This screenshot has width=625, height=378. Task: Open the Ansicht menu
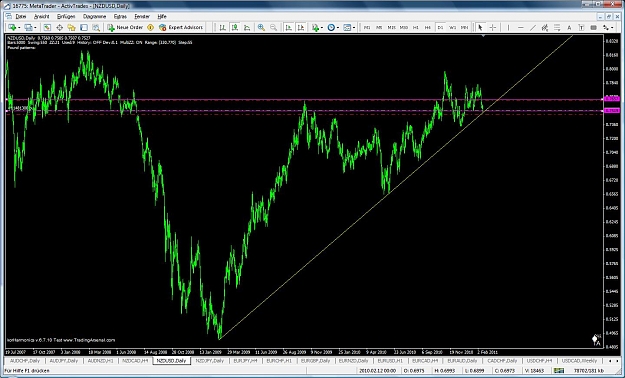41,16
